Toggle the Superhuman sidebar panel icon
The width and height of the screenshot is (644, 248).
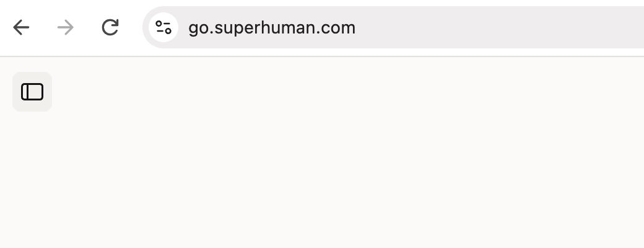pyautogui.click(x=32, y=92)
